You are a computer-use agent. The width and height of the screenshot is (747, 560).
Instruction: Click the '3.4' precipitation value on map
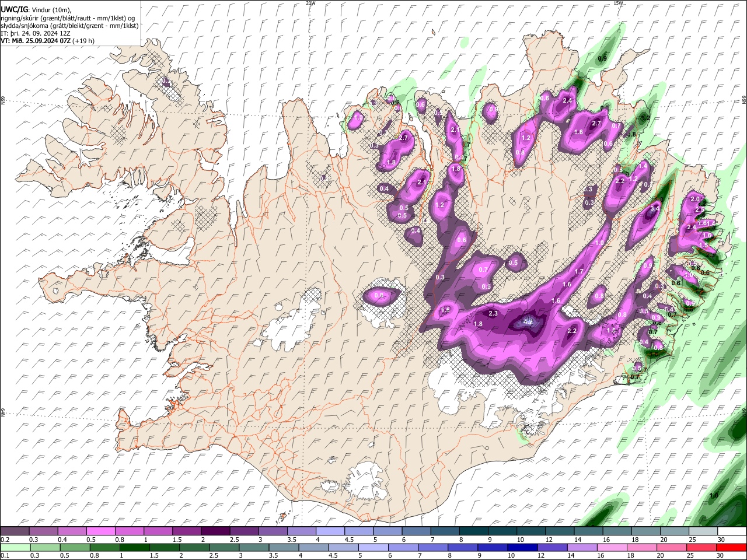tap(655, 208)
